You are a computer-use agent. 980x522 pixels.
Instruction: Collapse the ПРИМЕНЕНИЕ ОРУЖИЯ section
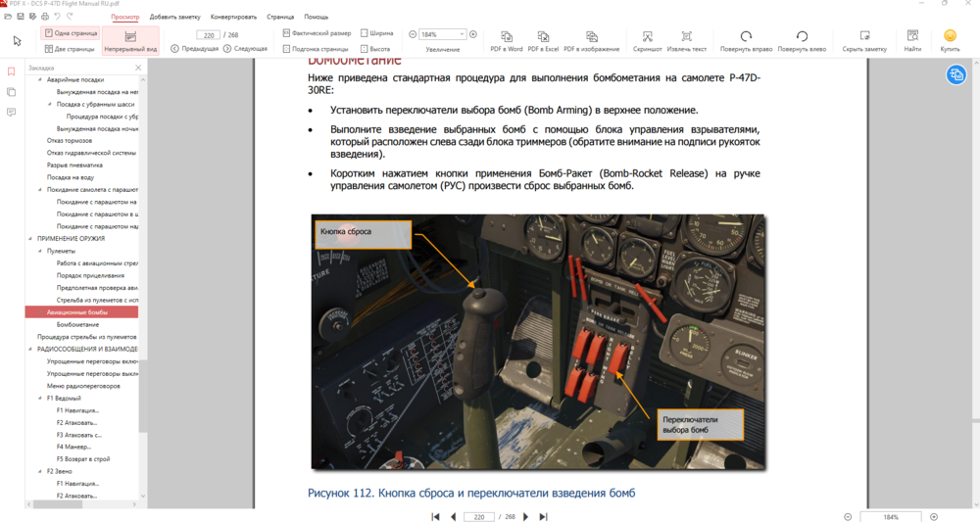(x=30, y=239)
